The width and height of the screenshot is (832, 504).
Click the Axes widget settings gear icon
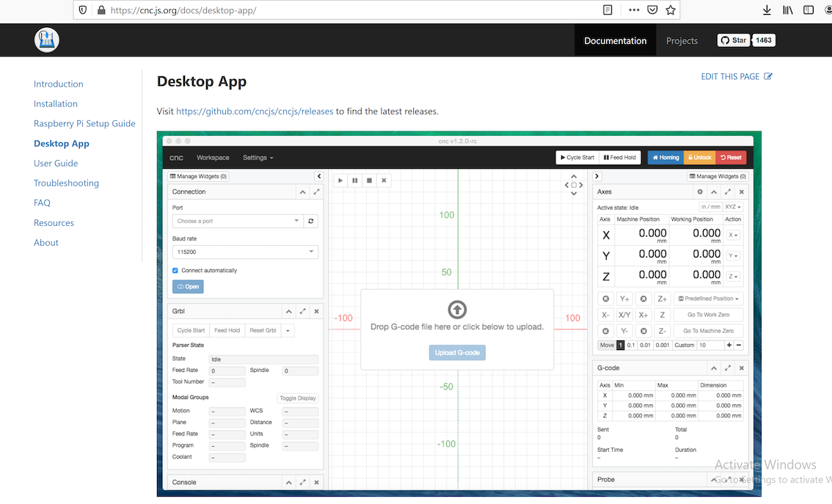pyautogui.click(x=700, y=192)
